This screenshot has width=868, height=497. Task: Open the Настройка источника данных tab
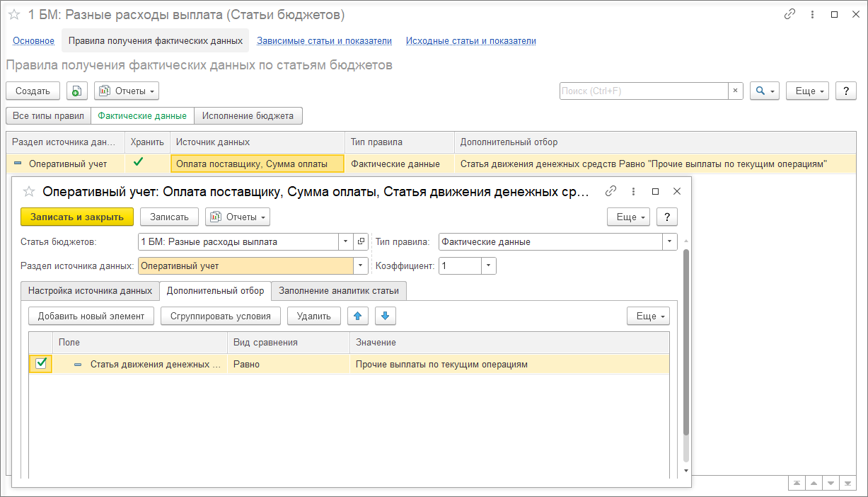point(90,290)
